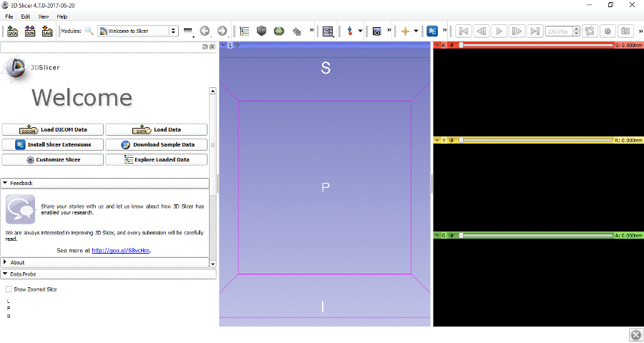This screenshot has width=644, height=343.
Task: Toggle the crosshair tool icon
Action: [x=405, y=31]
